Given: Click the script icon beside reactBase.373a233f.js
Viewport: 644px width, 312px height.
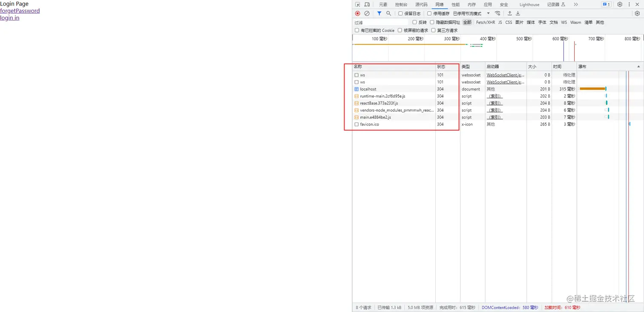Looking at the screenshot, I should (356, 103).
